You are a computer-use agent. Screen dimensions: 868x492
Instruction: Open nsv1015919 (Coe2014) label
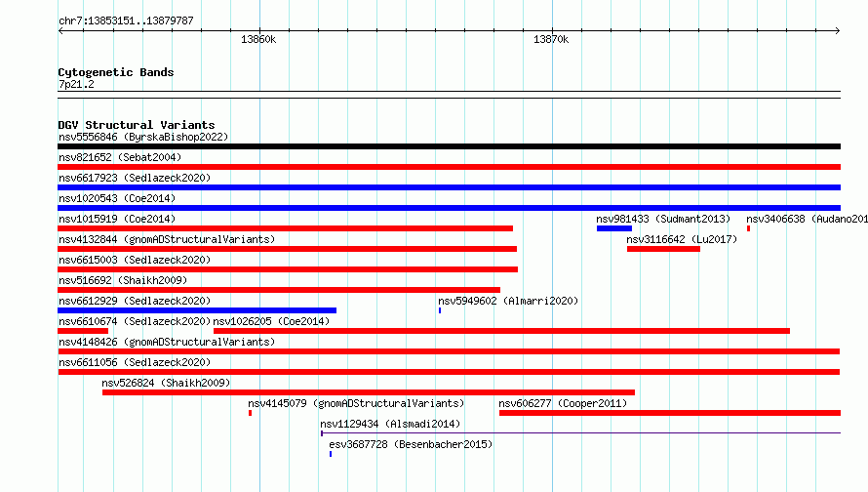(117, 219)
